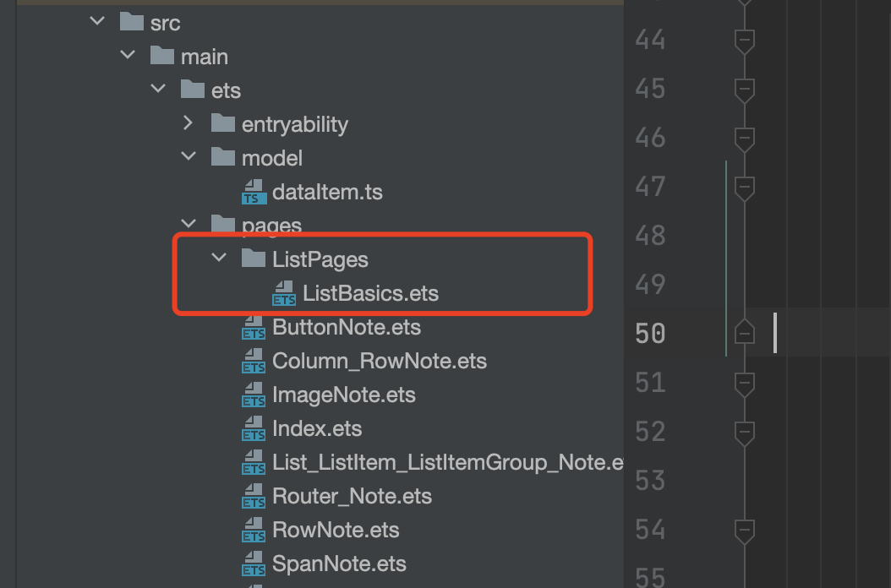The width and height of the screenshot is (891, 588).
Task: Toggle code fold marker on line 54
Action: 745,531
